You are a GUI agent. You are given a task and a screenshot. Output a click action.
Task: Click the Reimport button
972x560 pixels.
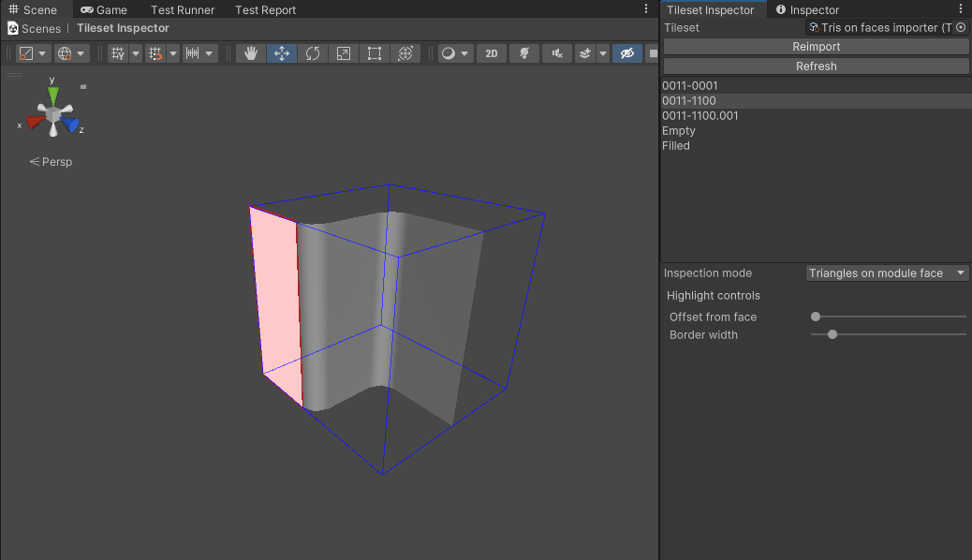(x=816, y=47)
